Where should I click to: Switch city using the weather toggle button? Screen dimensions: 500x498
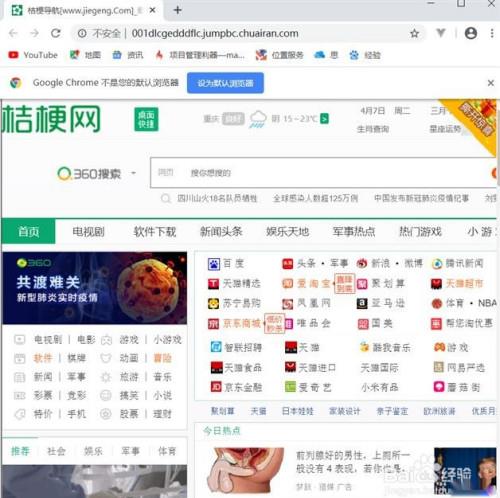pyautogui.click(x=233, y=119)
